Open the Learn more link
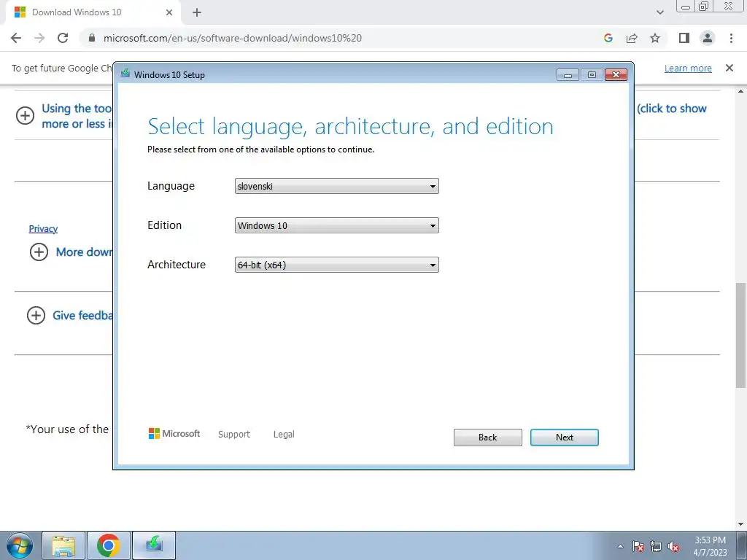 688,68
